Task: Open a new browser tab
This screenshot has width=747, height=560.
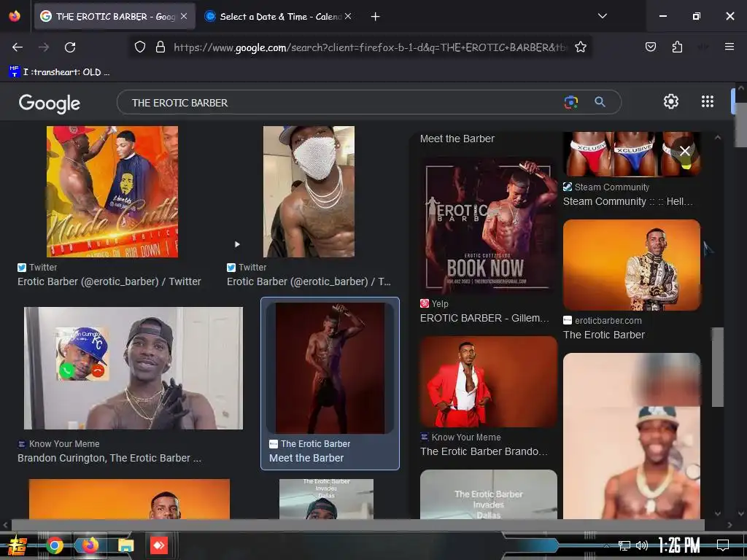Action: click(376, 17)
